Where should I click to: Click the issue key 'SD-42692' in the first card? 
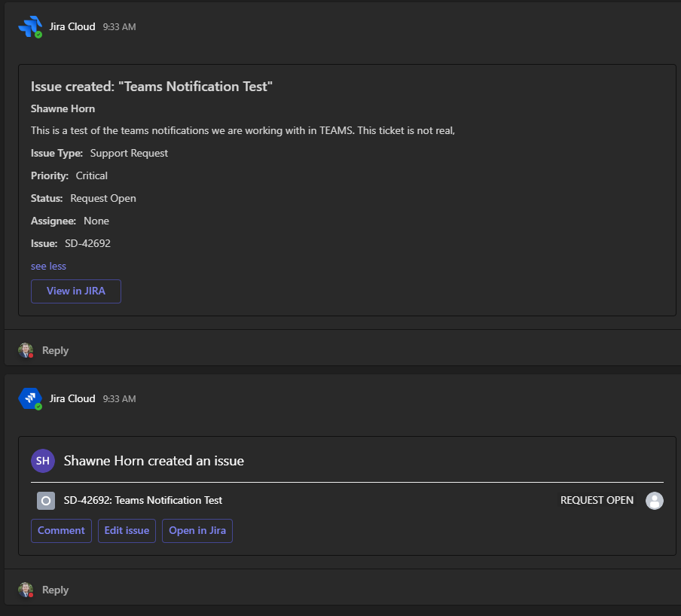87,243
